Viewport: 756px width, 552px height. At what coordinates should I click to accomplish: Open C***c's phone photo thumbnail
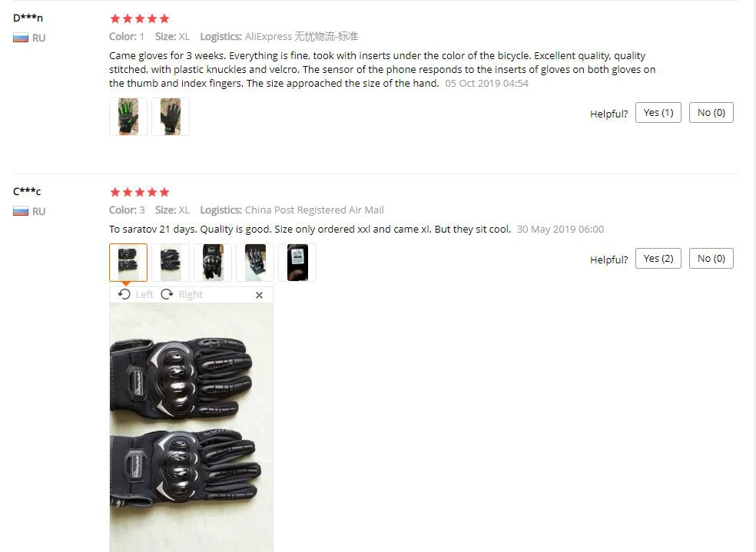click(x=297, y=263)
